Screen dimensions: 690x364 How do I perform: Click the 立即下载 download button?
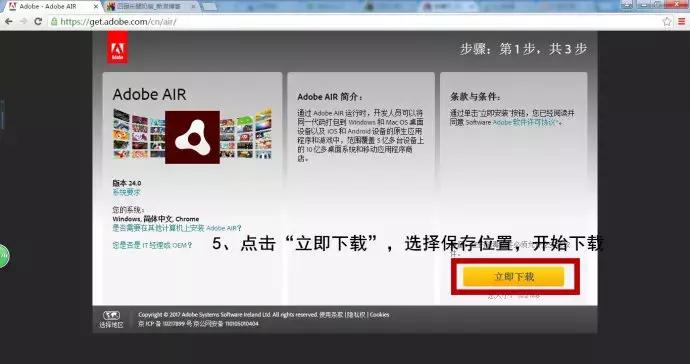(514, 276)
